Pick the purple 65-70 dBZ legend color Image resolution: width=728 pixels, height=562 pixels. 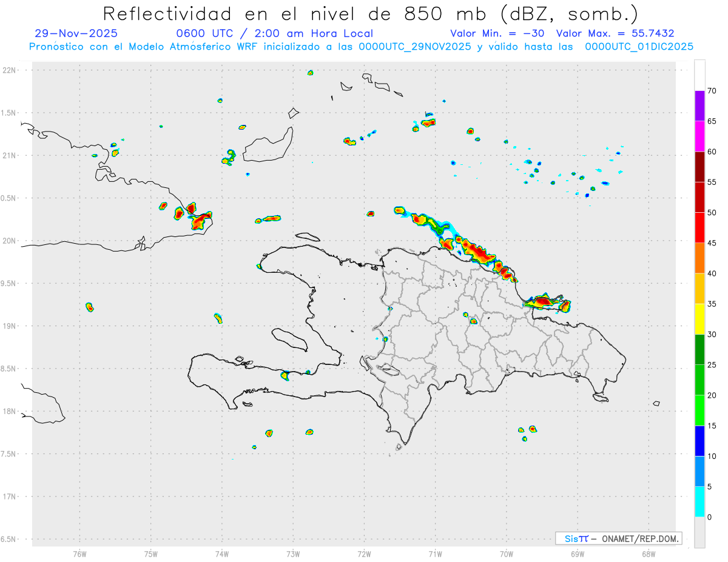699,106
